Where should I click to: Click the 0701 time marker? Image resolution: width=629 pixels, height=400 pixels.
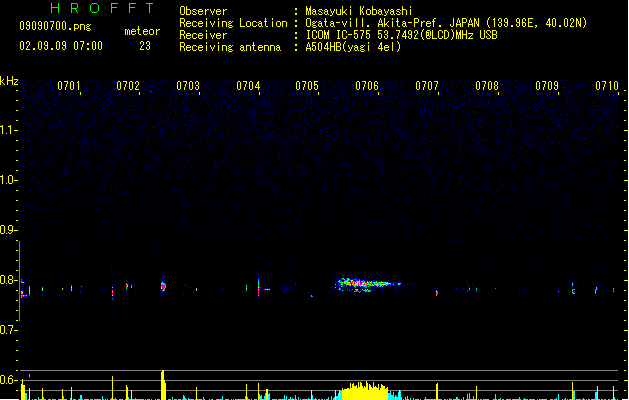coord(69,86)
